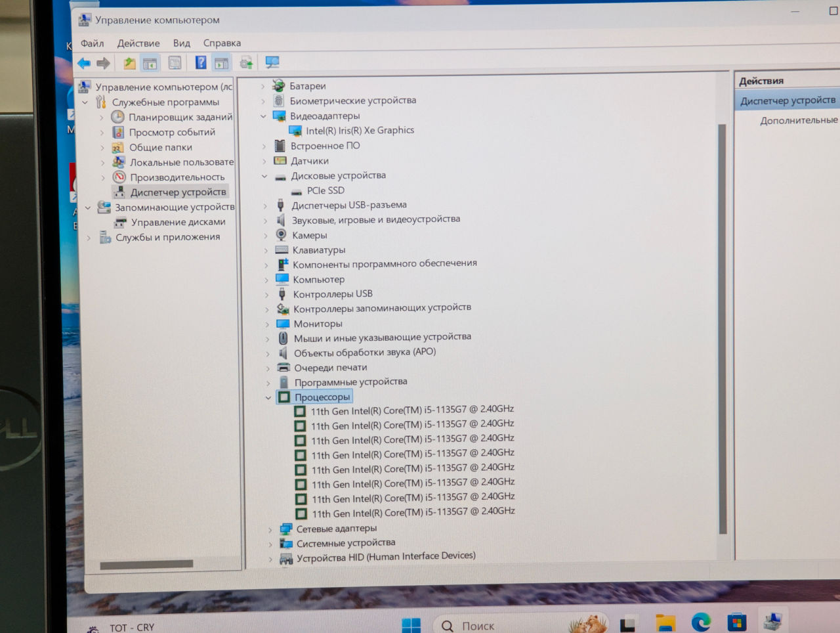The image size is (840, 633).
Task: Collapse the Дисковые устройства node
Action: (x=264, y=176)
